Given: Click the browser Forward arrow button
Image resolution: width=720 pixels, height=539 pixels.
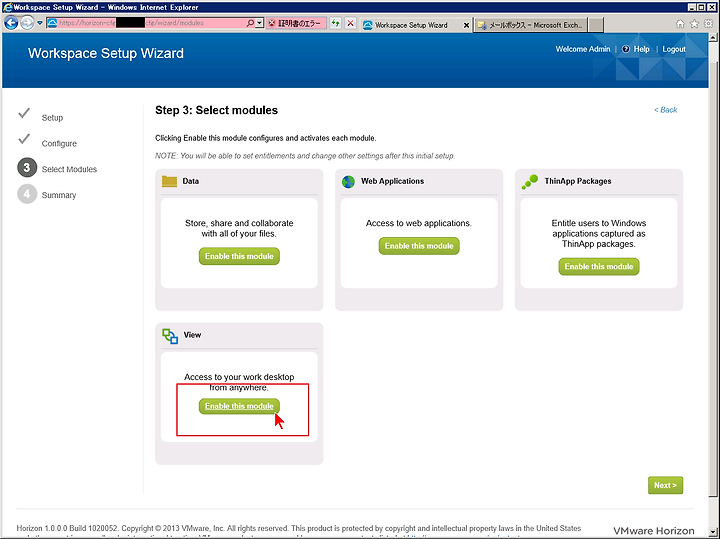Looking at the screenshot, I should (x=27, y=23).
